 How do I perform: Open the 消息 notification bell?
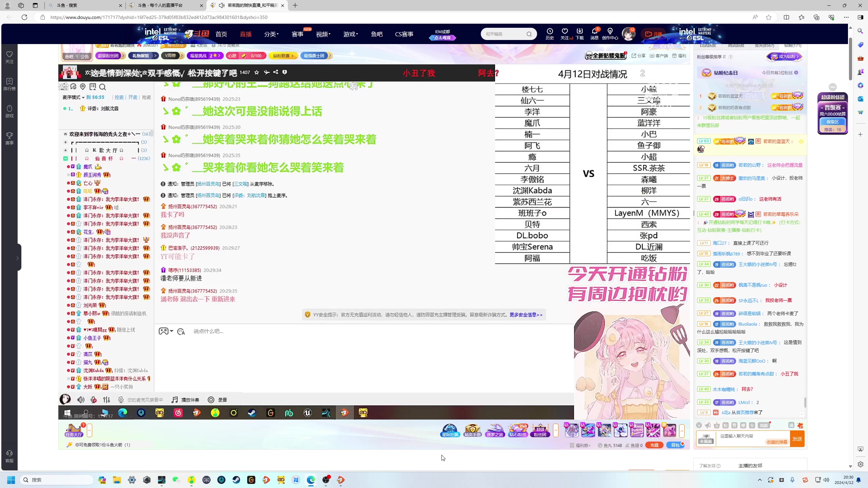click(x=594, y=34)
